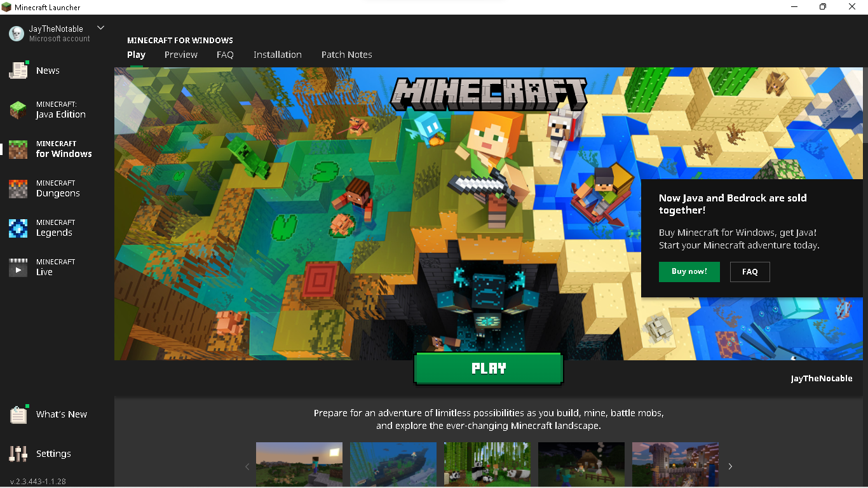The image size is (868, 488).
Task: Click the Minecraft Launcher title bar icon
Action: (6, 7)
